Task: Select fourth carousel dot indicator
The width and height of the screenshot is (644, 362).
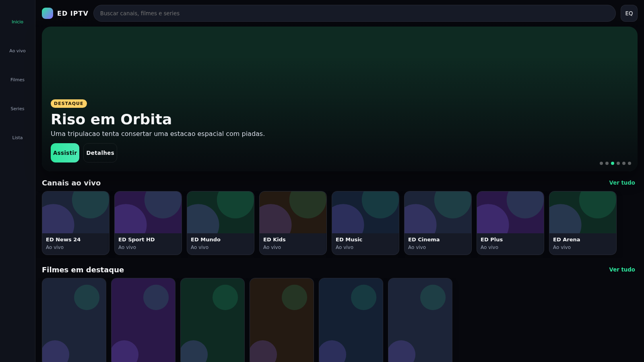Action: point(618,163)
